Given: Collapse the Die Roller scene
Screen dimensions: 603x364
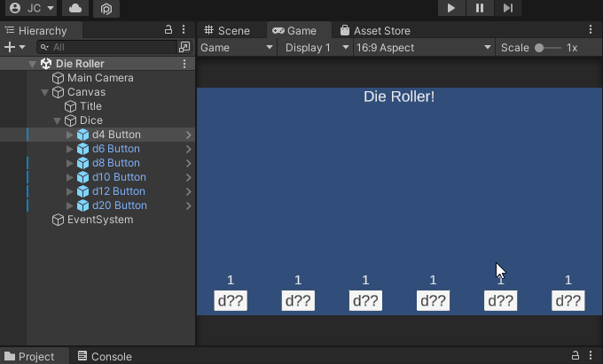Looking at the screenshot, I should [32, 64].
